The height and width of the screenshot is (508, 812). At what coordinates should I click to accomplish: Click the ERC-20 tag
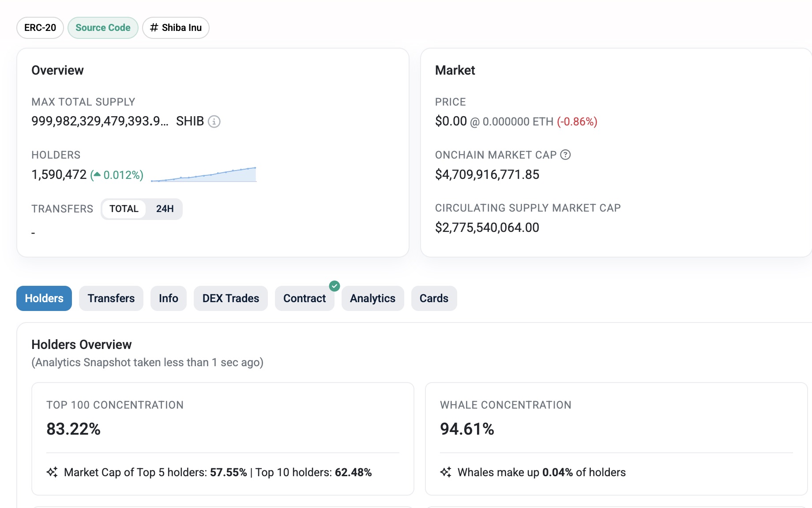coord(40,28)
